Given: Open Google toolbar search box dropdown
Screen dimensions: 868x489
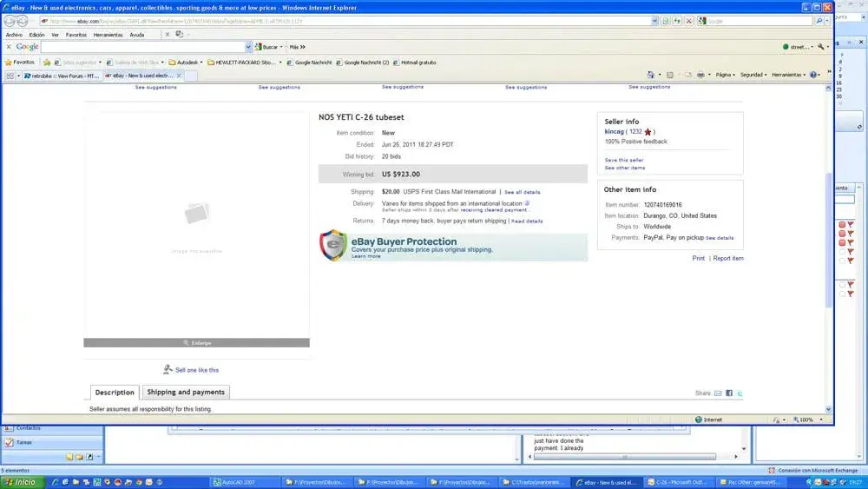Looking at the screenshot, I should [x=248, y=47].
